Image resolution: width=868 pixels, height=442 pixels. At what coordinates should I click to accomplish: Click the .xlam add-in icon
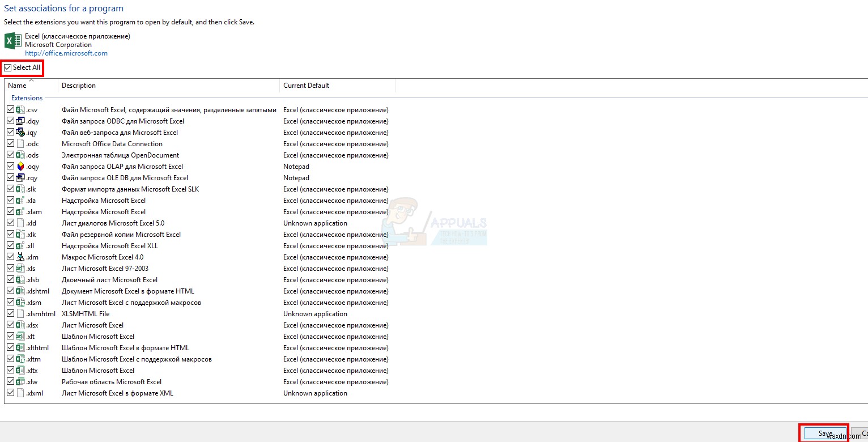tap(20, 212)
